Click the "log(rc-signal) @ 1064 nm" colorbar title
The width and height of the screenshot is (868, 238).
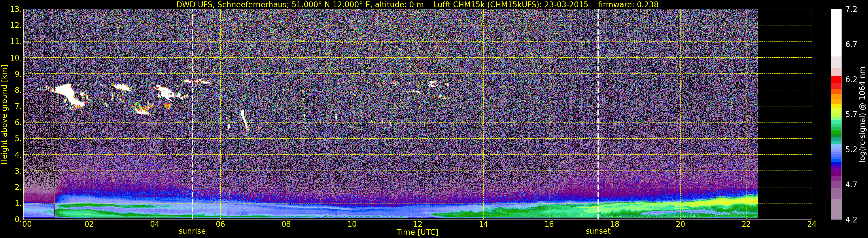[862, 114]
